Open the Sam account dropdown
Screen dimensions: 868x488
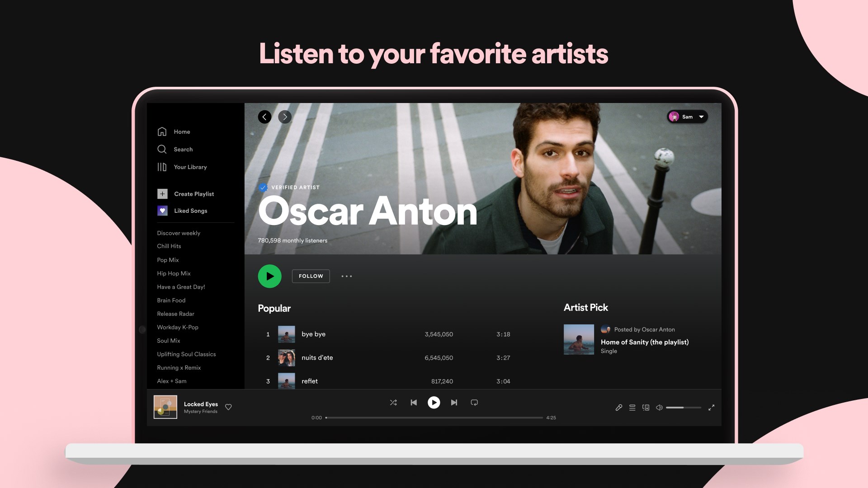(x=687, y=117)
